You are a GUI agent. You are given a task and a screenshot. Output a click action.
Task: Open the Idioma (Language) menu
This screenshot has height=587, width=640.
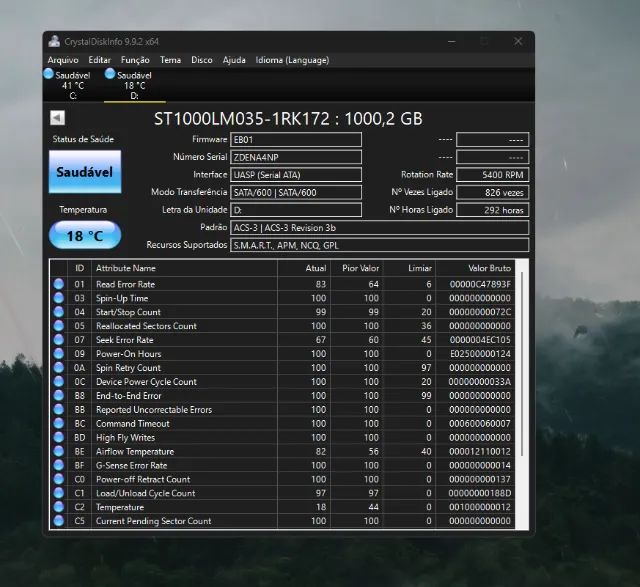(292, 60)
